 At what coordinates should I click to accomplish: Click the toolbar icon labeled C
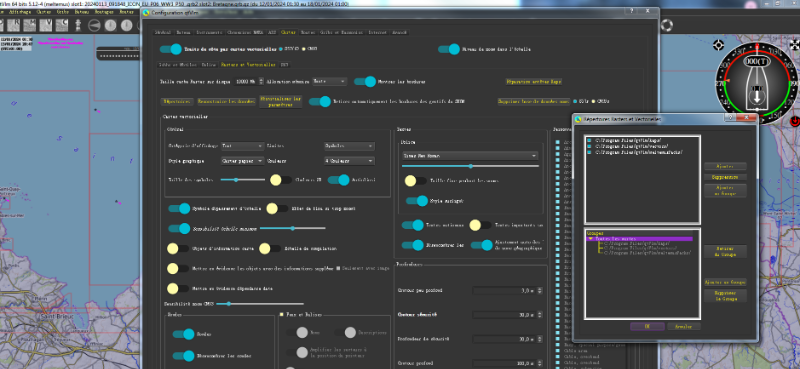[x=62, y=25]
